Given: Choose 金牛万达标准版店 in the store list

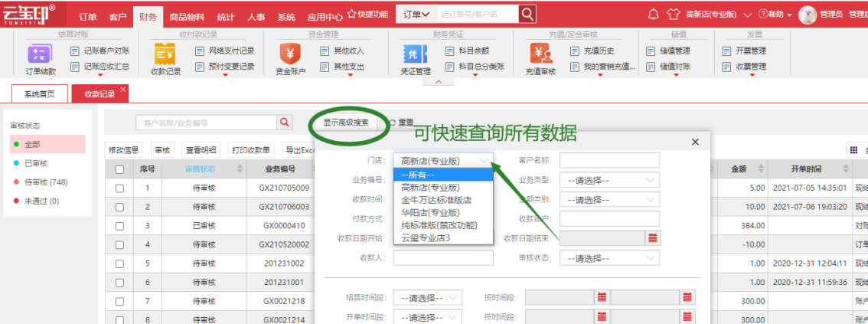Looking at the screenshot, I should tap(443, 200).
